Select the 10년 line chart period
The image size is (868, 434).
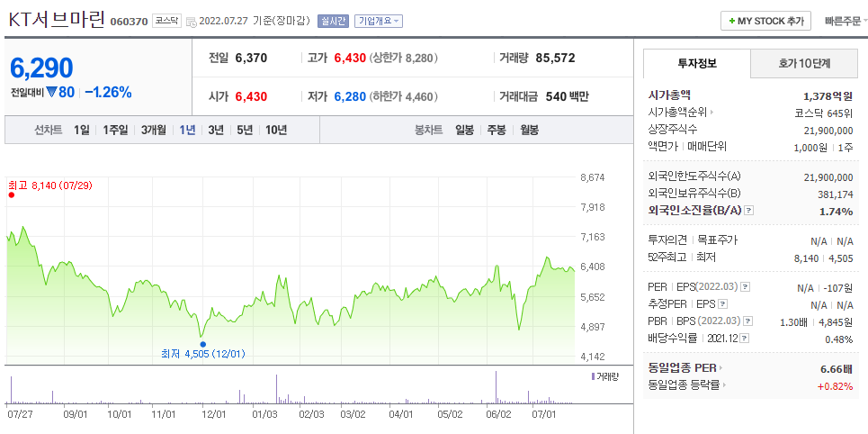pos(275,131)
